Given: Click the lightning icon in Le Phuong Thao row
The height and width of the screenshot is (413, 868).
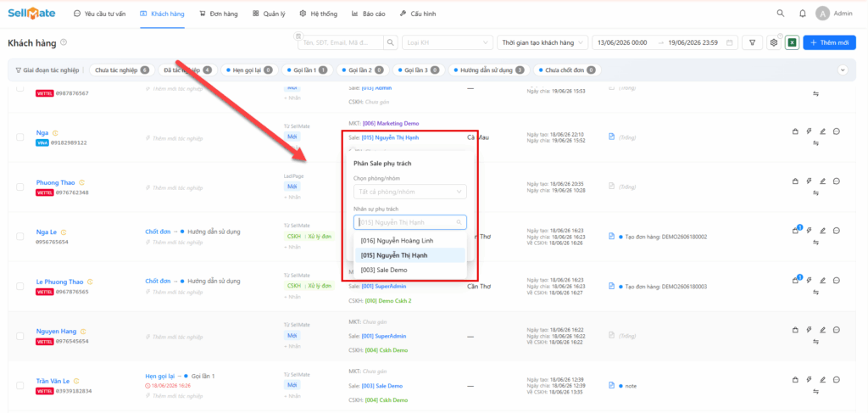Looking at the screenshot, I should tap(809, 281).
